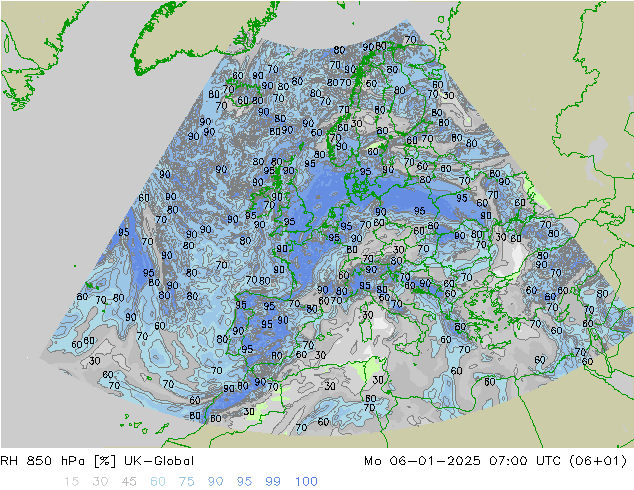Image resolution: width=634 pixels, height=490 pixels.
Task: Click the 'RH 850 hPa [%] UK-Global' title
Action: pos(97,461)
